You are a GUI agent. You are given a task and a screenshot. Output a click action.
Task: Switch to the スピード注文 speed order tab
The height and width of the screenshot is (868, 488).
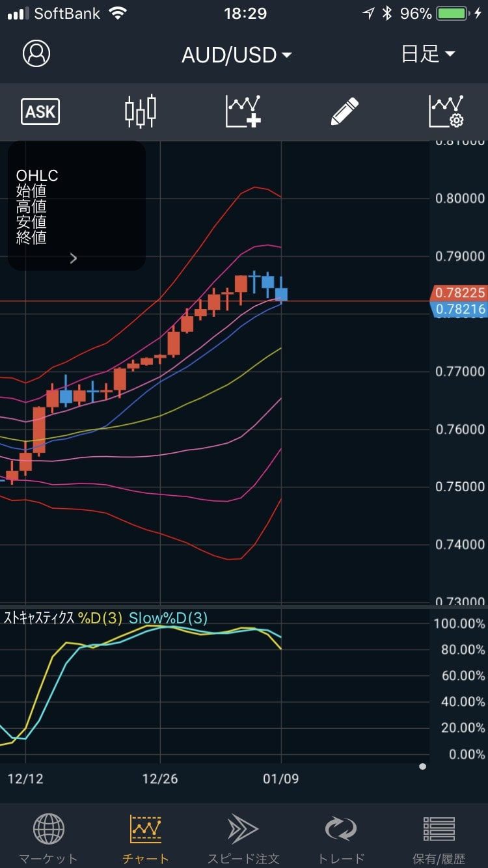pos(243,839)
